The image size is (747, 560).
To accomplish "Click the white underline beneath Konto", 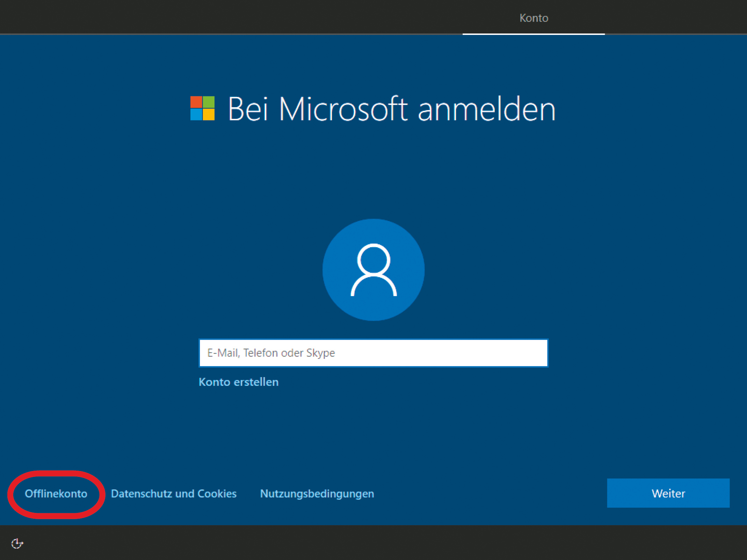I will click(x=534, y=34).
